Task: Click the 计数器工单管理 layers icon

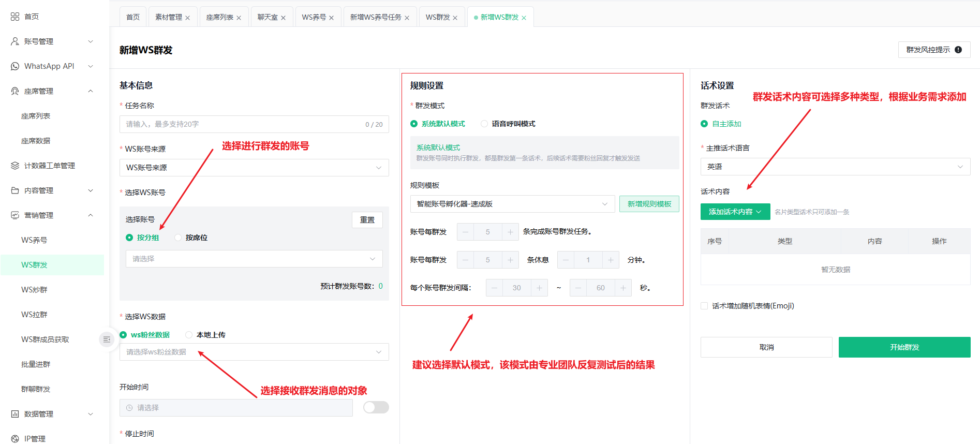Action: [15, 166]
